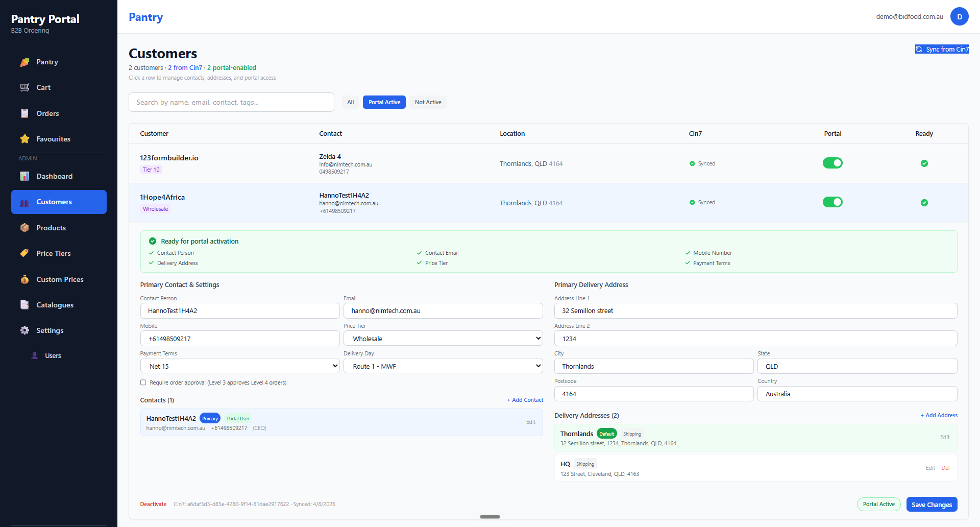Click the Favourites star icon
980x527 pixels.
click(x=24, y=139)
